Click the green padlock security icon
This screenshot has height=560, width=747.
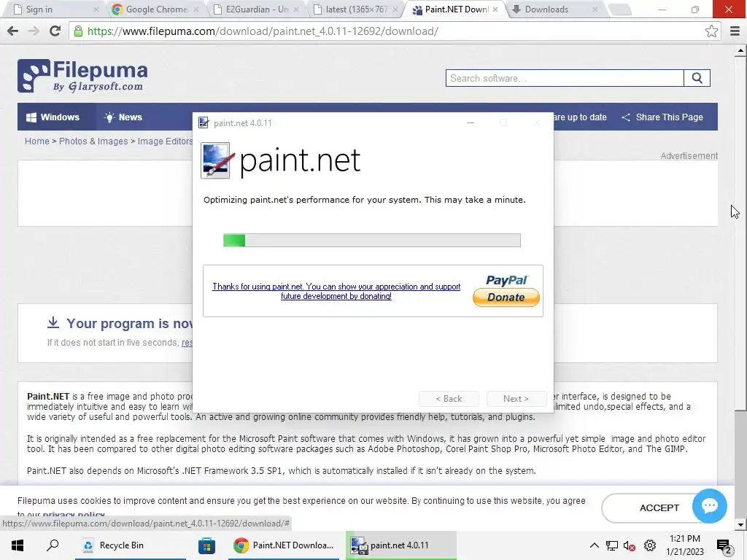pyautogui.click(x=78, y=31)
